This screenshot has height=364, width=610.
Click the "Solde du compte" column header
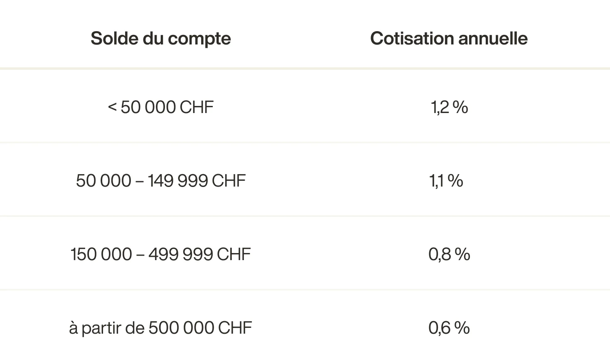[160, 39]
